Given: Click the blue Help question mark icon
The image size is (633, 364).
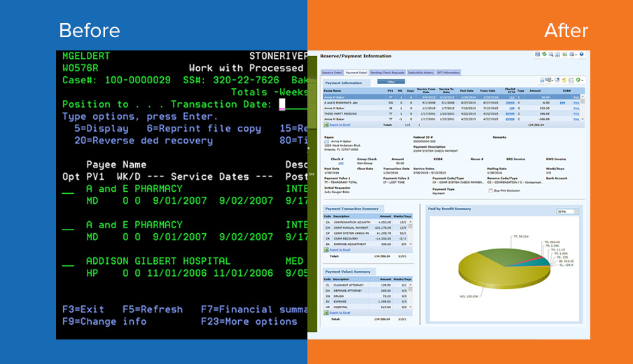Looking at the screenshot, I should pos(582,54).
